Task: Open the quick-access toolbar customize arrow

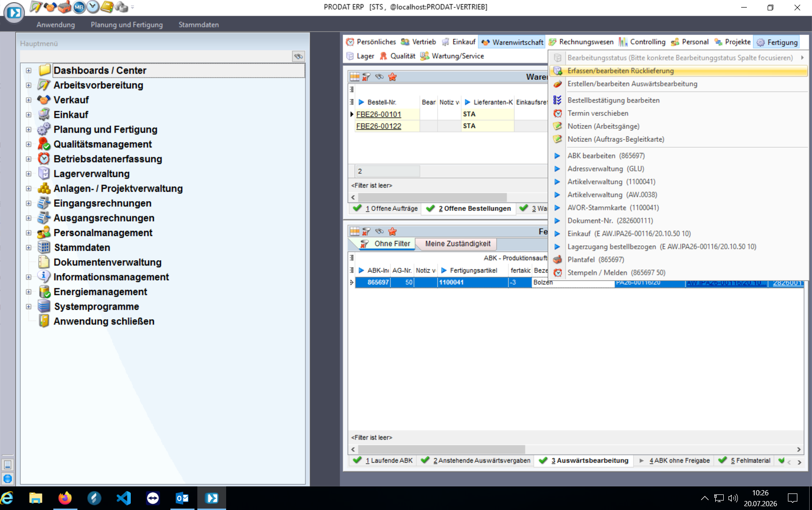Action: (x=133, y=7)
